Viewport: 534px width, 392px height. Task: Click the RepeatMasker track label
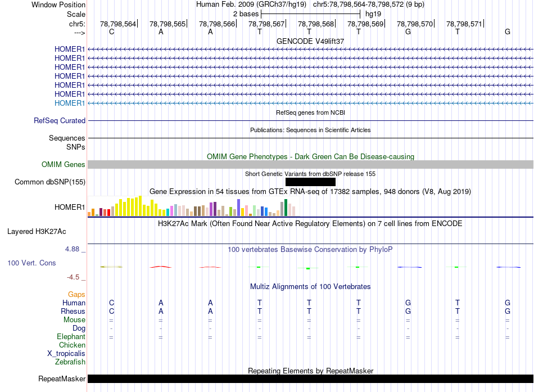pos(61,379)
